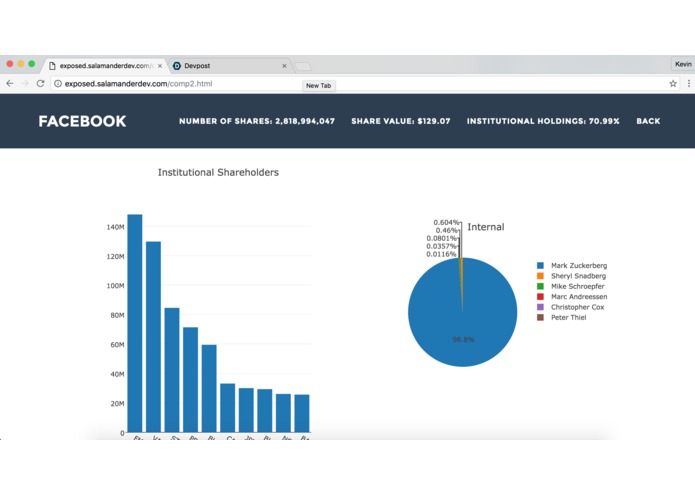Click the BACK link in header
Image resolution: width=695 pixels, height=494 pixels.
648,121
